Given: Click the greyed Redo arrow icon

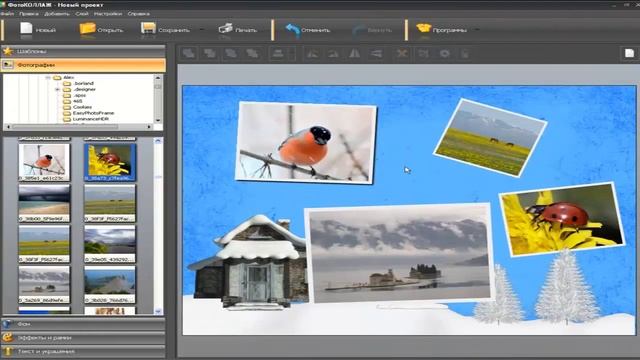Looking at the screenshot, I should (358, 30).
